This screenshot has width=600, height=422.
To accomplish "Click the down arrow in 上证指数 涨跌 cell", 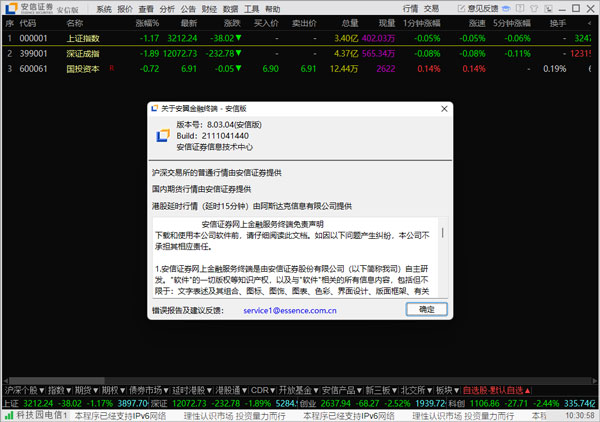I will coord(239,38).
